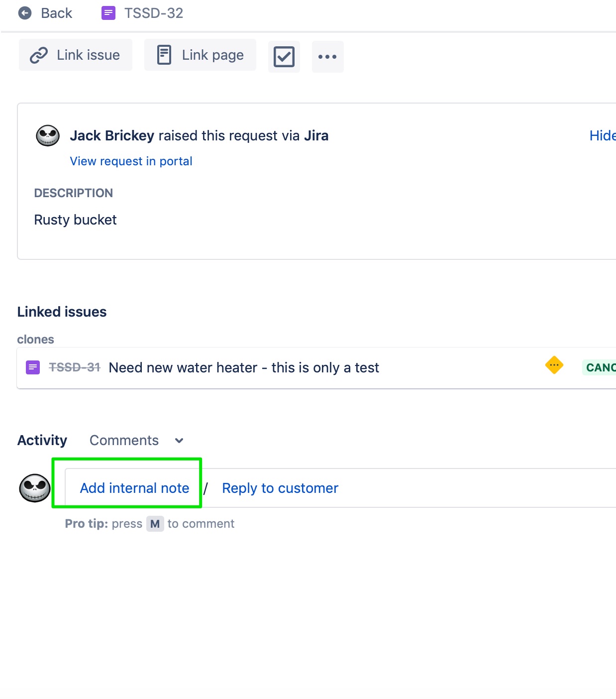The width and height of the screenshot is (616, 699).
Task: Click the TSSD-31 issue type icon
Action: (x=32, y=367)
